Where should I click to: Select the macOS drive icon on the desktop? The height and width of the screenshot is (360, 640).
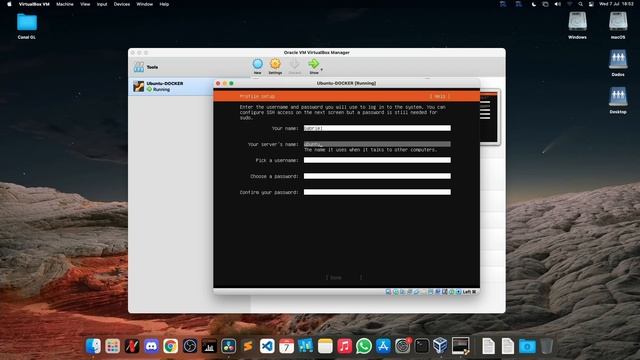tap(618, 24)
